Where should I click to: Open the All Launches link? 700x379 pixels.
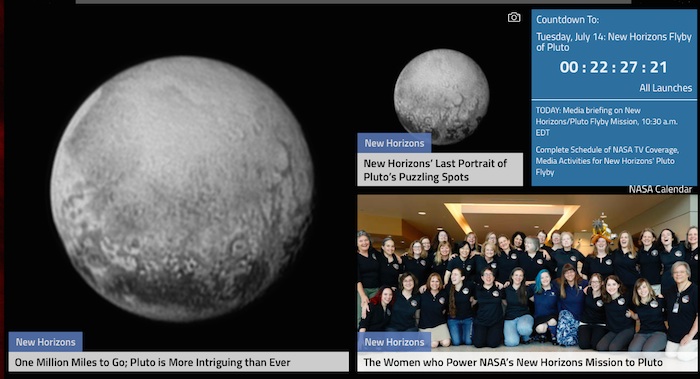coord(665,88)
